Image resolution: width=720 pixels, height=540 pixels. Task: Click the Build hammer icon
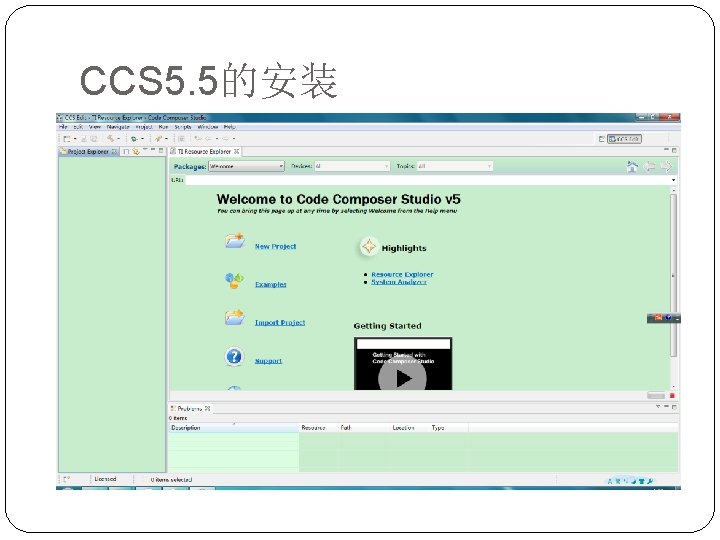tap(111, 139)
